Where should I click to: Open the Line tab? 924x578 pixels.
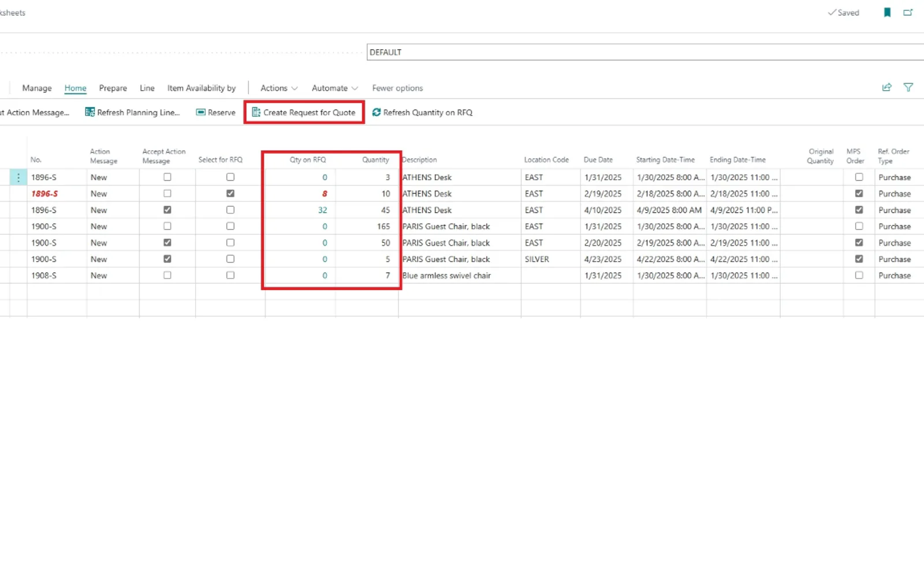(147, 88)
